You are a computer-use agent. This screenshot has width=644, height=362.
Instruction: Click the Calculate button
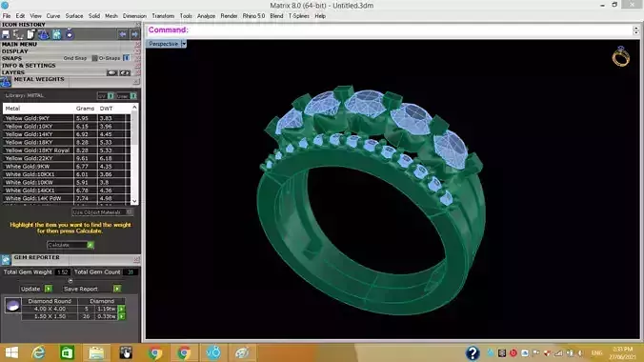[x=70, y=245]
